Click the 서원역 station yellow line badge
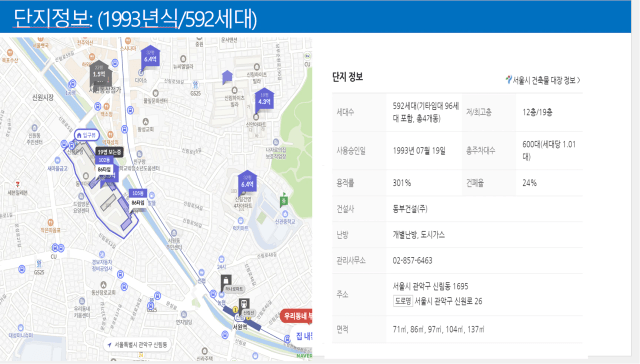Image resolution: width=640 pixels, height=364 pixels. click(x=235, y=311)
